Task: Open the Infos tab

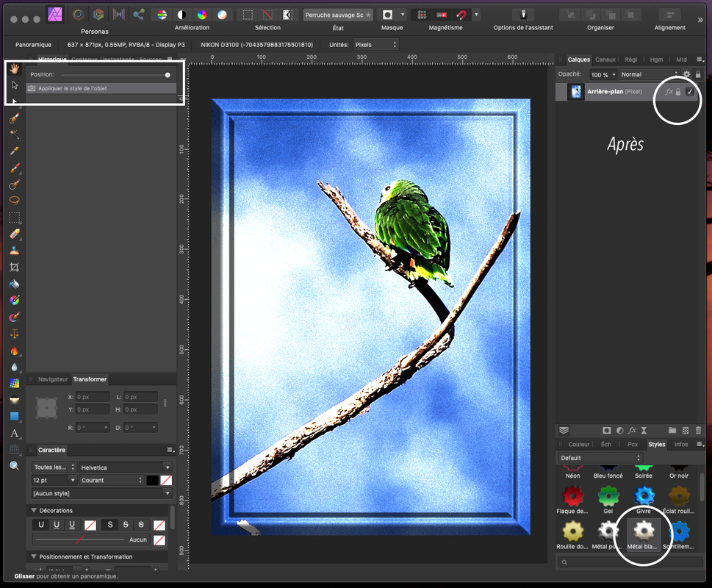Action: pos(680,444)
